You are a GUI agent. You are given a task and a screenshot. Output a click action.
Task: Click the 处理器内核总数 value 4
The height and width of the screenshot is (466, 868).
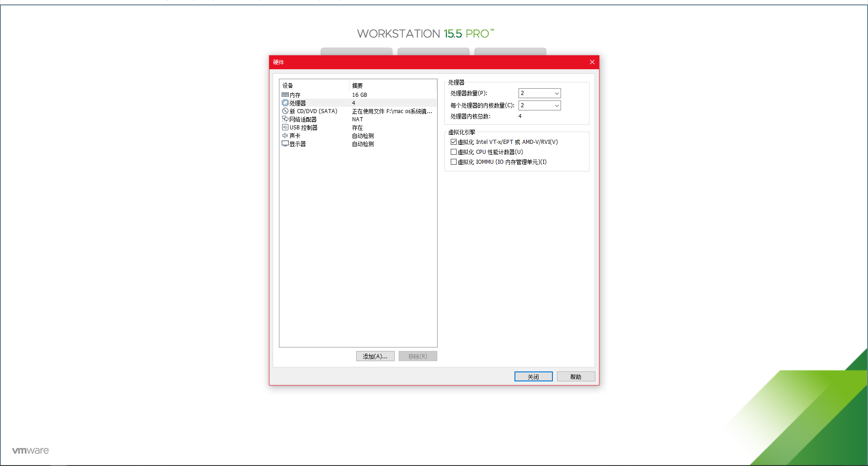[520, 116]
